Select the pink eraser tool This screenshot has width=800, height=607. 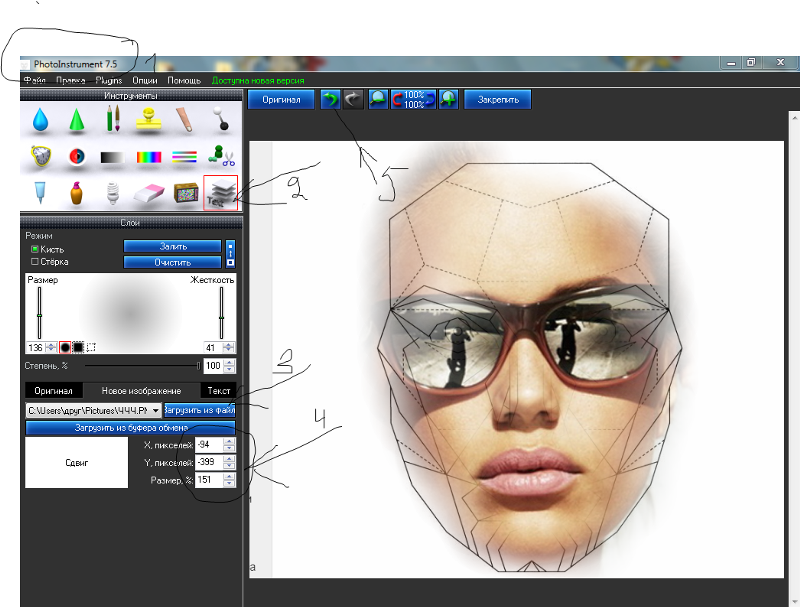click(x=148, y=194)
